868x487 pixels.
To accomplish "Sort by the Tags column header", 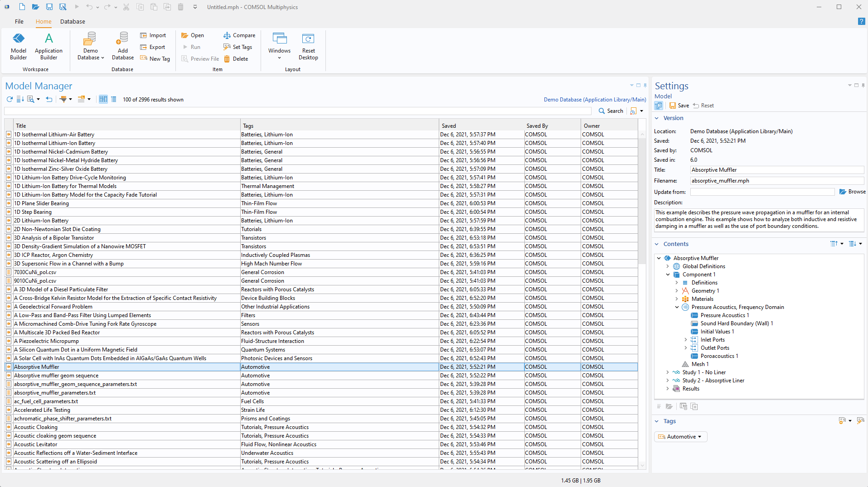I will tap(339, 126).
